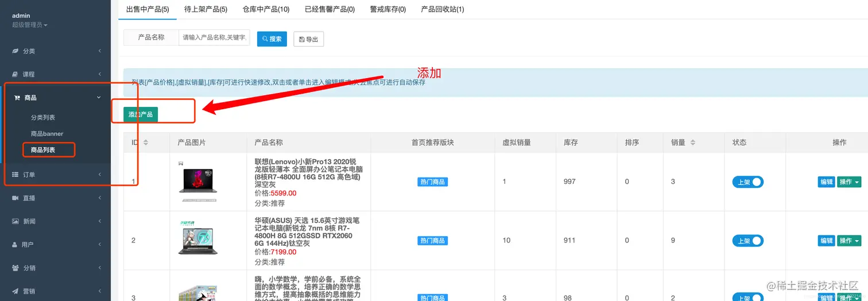Sort table by ID column arrows
Viewport: 868px width, 301px height.
[x=146, y=142]
